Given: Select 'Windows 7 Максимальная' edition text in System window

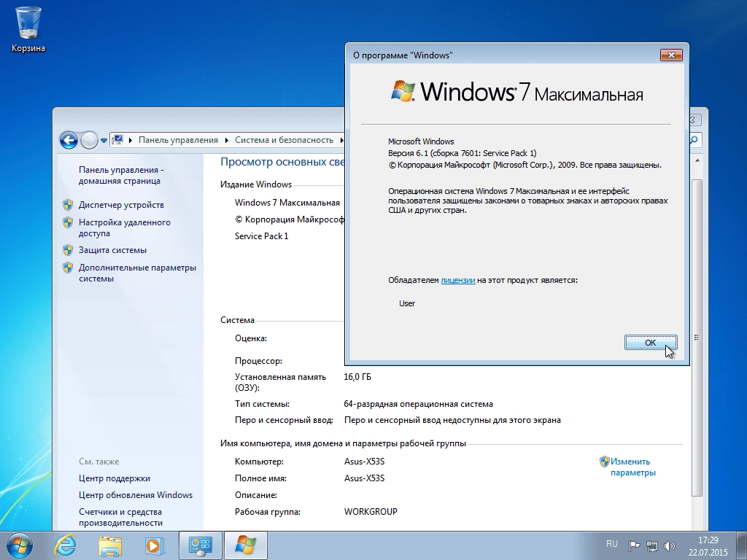Looking at the screenshot, I should [x=287, y=203].
